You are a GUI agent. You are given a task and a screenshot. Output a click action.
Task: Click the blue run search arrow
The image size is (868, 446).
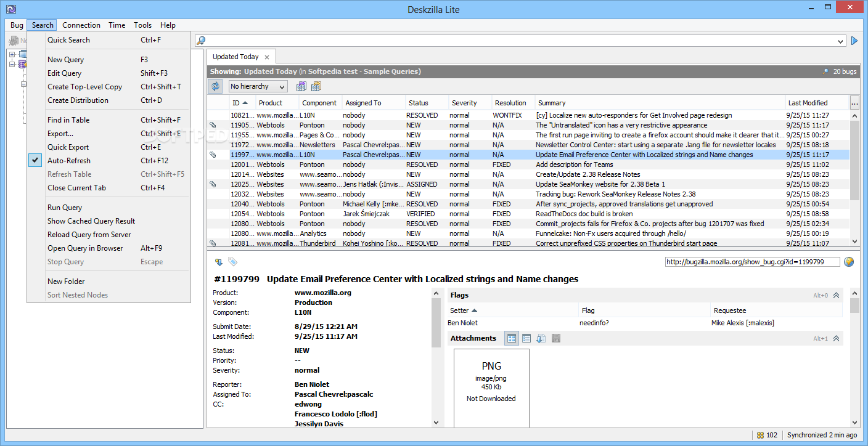(x=854, y=41)
